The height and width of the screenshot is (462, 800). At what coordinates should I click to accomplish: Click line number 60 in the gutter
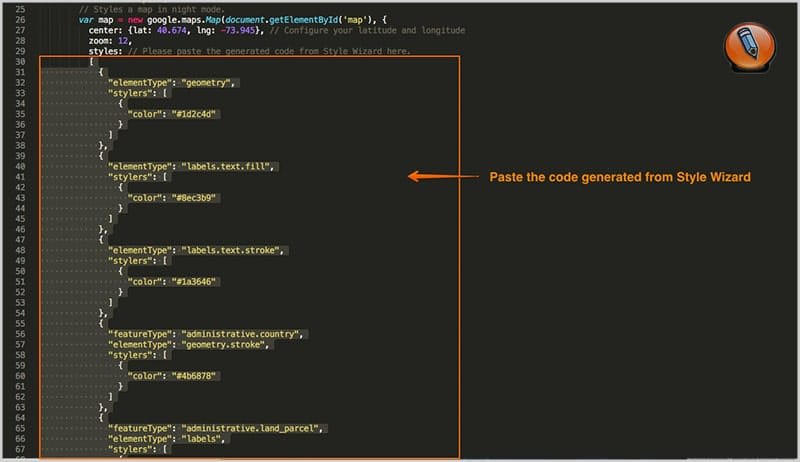click(x=20, y=376)
